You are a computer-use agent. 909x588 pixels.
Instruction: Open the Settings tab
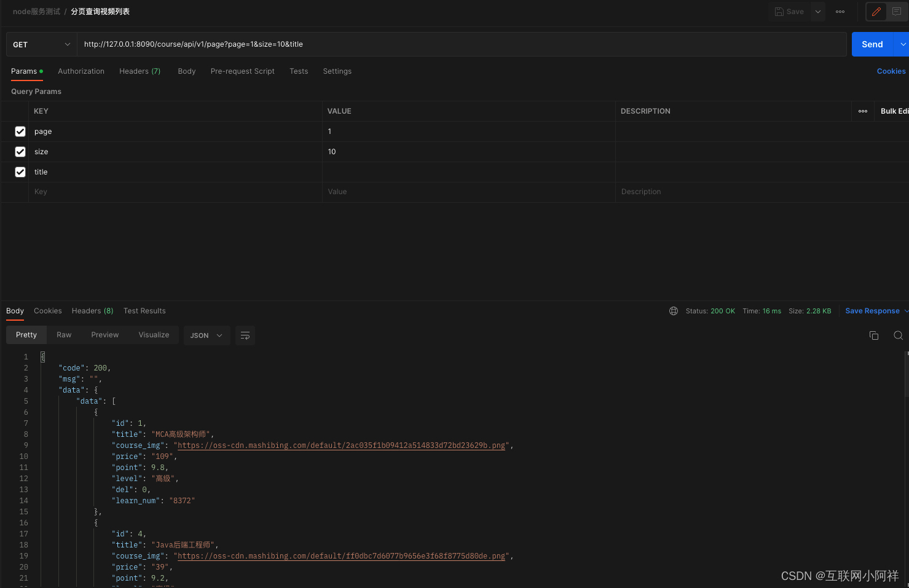coord(337,71)
